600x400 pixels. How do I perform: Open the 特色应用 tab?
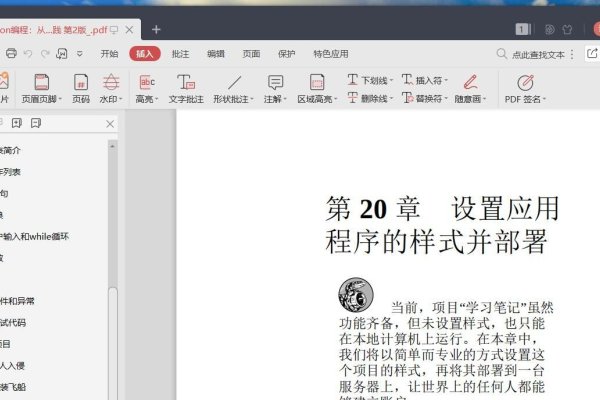pyautogui.click(x=331, y=54)
